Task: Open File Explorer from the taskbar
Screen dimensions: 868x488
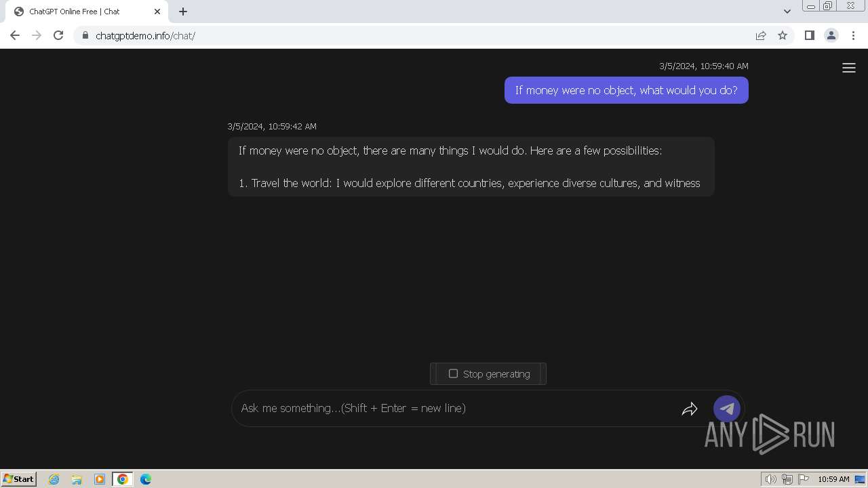Action: (x=77, y=479)
